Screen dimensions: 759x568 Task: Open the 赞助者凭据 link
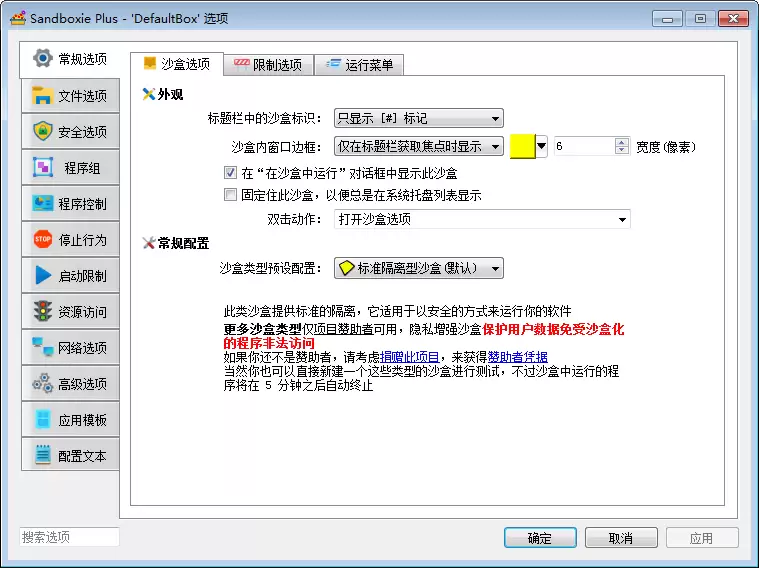[517, 357]
